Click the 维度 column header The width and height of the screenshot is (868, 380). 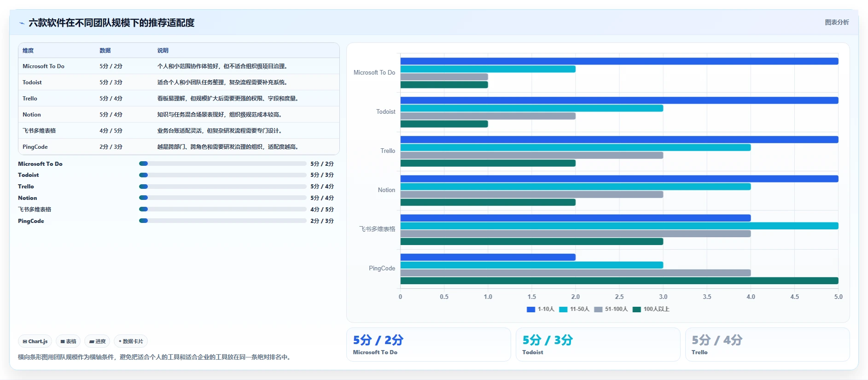[x=28, y=51]
